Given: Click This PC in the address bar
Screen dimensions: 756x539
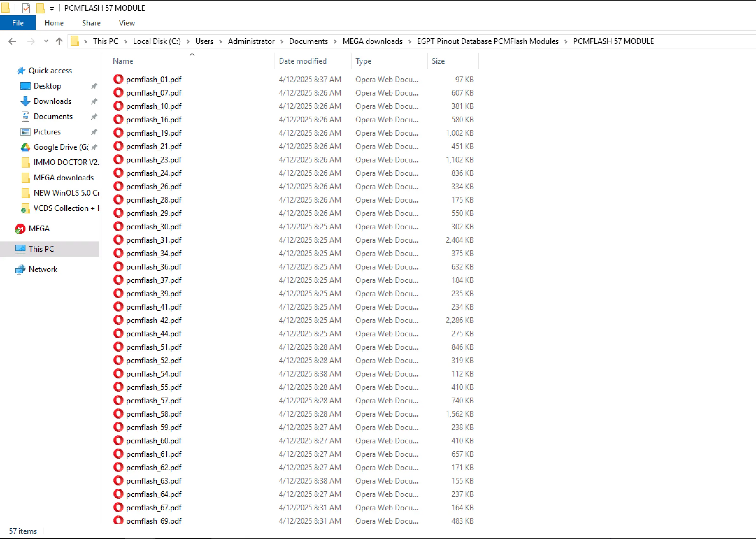Looking at the screenshot, I should pos(105,41).
